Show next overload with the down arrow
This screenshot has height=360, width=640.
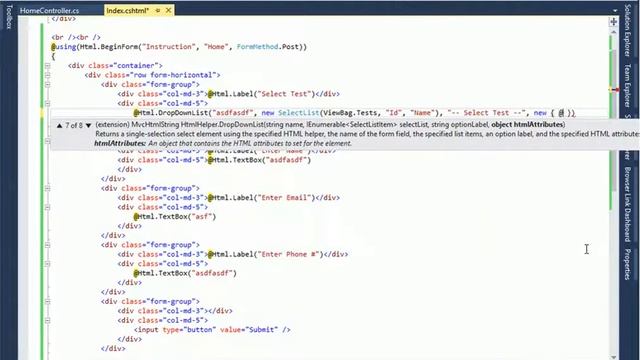[x=88, y=126]
